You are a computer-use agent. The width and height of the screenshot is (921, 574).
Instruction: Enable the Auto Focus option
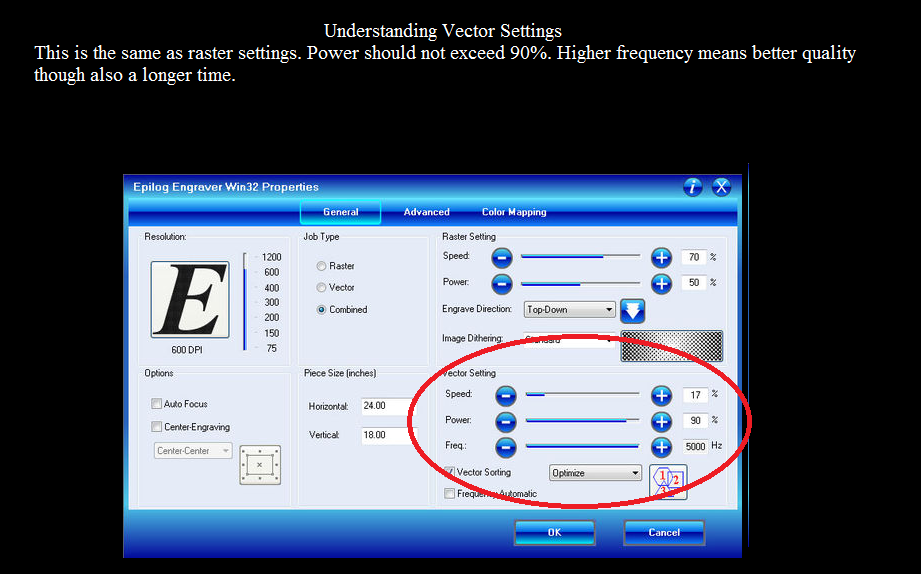[x=156, y=404]
